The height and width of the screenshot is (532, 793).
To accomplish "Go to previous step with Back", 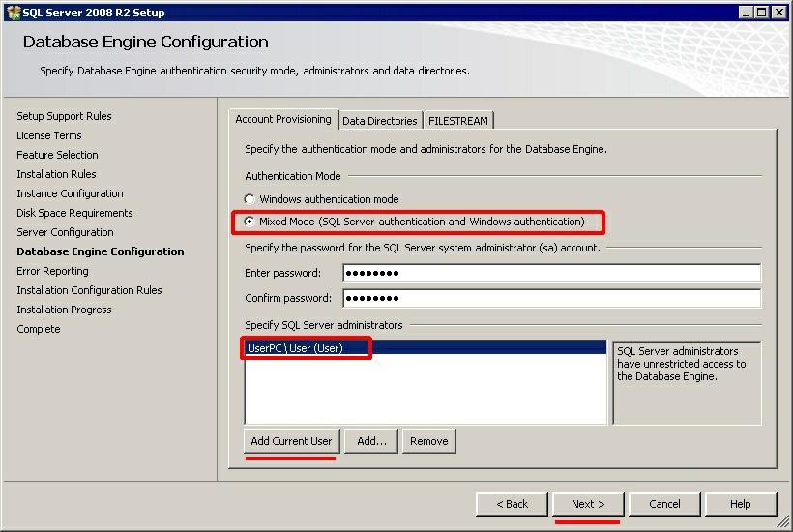I will 512,504.
